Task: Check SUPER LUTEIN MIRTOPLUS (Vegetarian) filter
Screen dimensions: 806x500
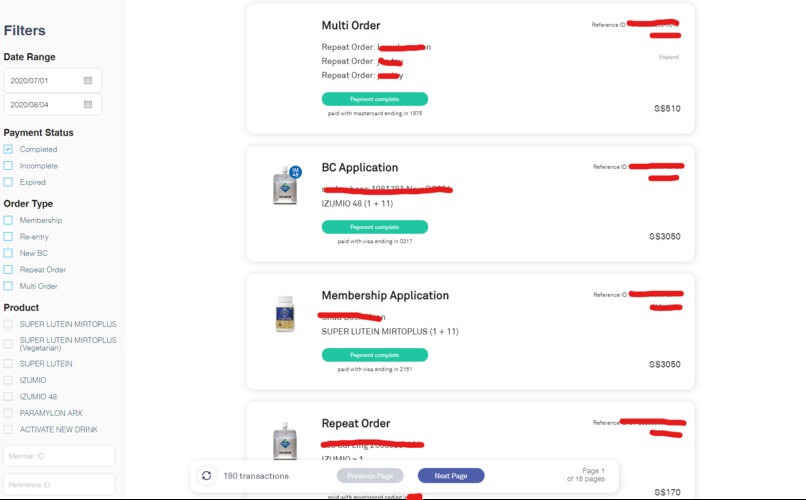Action: [8, 343]
